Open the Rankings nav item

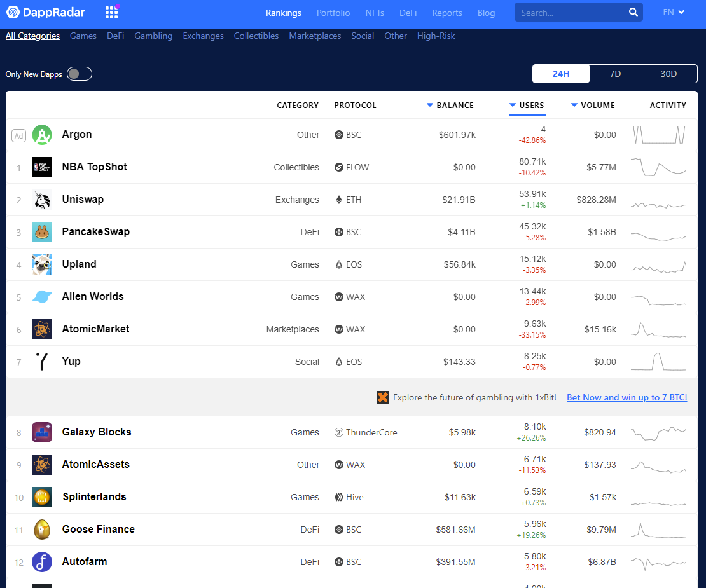[x=283, y=13]
